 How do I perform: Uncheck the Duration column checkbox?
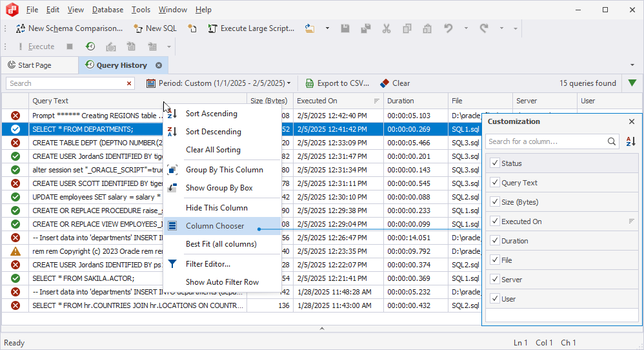pos(495,240)
